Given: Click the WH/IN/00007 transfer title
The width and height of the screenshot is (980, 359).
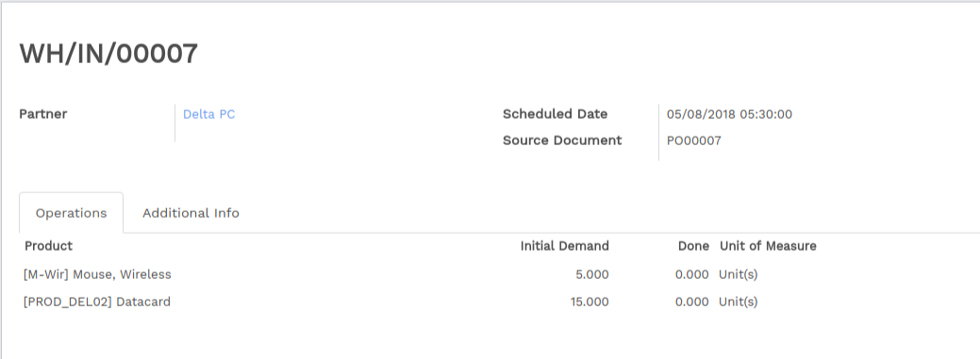Looking at the screenshot, I should 108,54.
